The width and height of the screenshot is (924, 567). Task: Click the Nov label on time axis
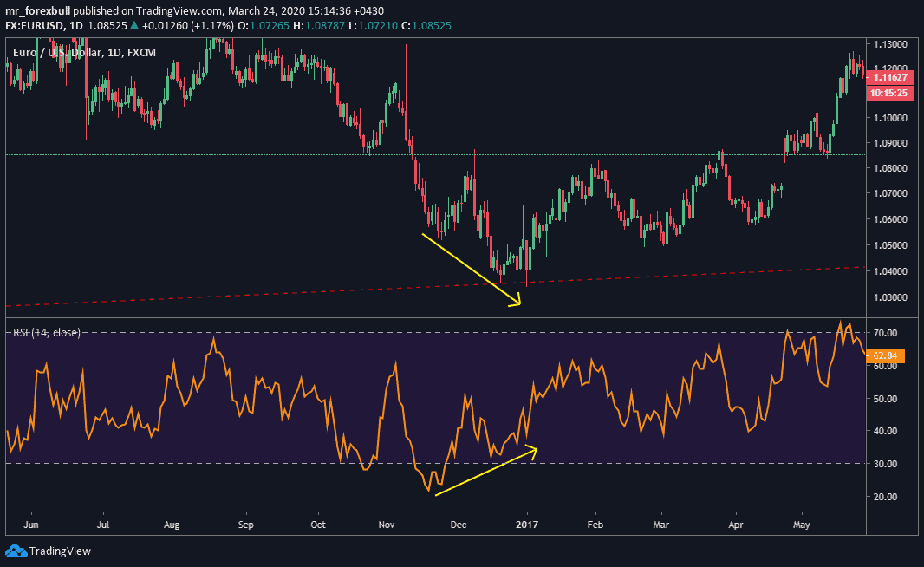[x=387, y=525]
